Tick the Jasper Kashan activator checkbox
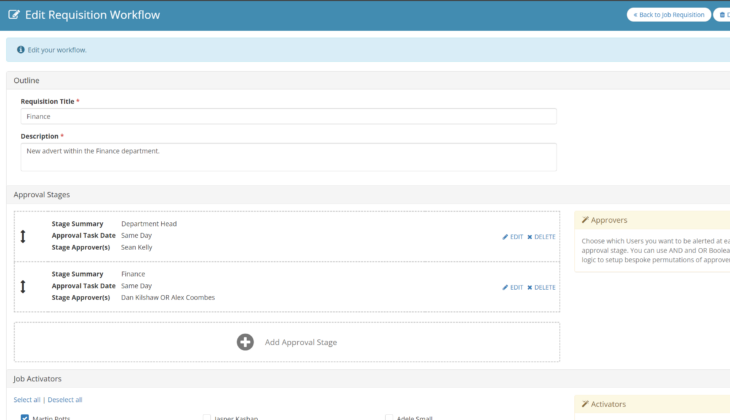Viewport: 730px width, 420px height. click(x=207, y=417)
